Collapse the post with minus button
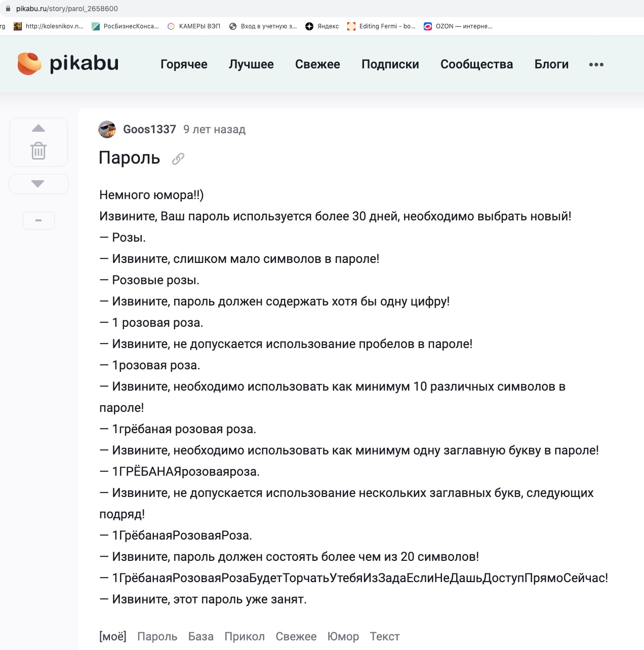 tap(38, 220)
